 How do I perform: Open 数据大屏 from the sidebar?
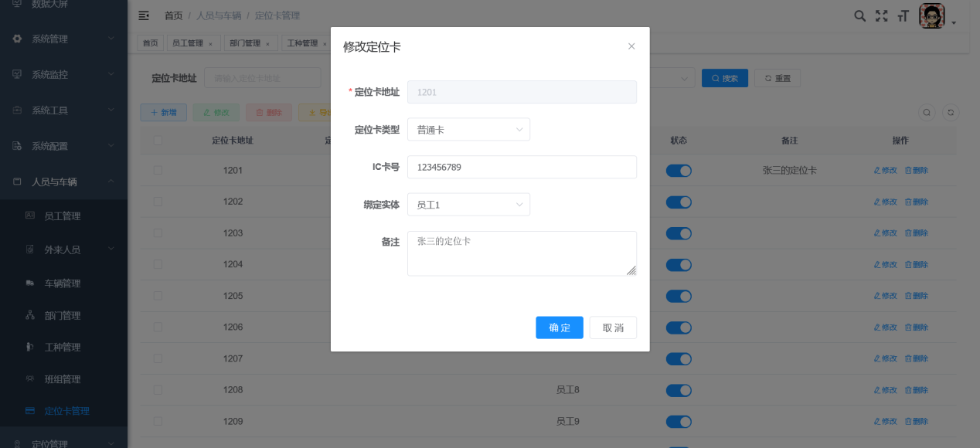point(50,5)
